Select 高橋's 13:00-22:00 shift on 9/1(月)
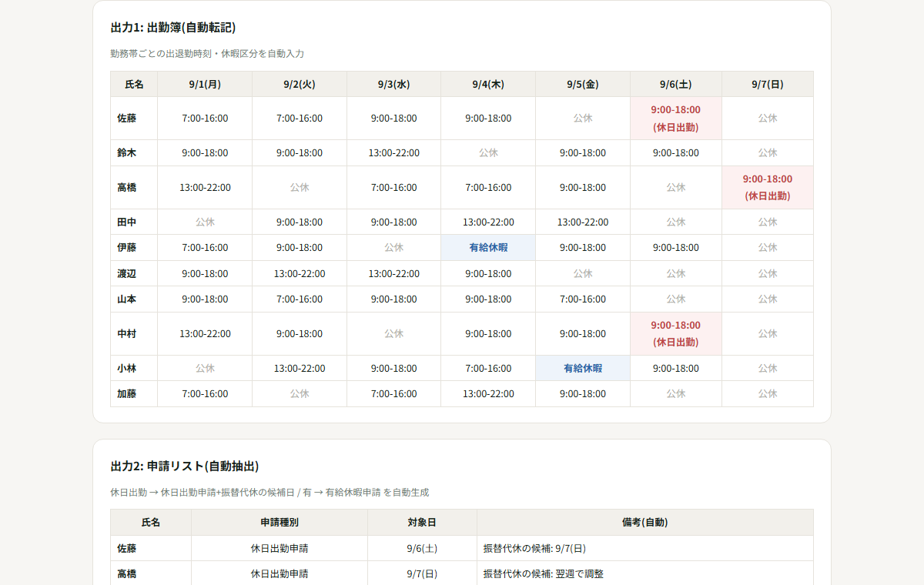Viewport: 924px width, 585px height. click(205, 188)
